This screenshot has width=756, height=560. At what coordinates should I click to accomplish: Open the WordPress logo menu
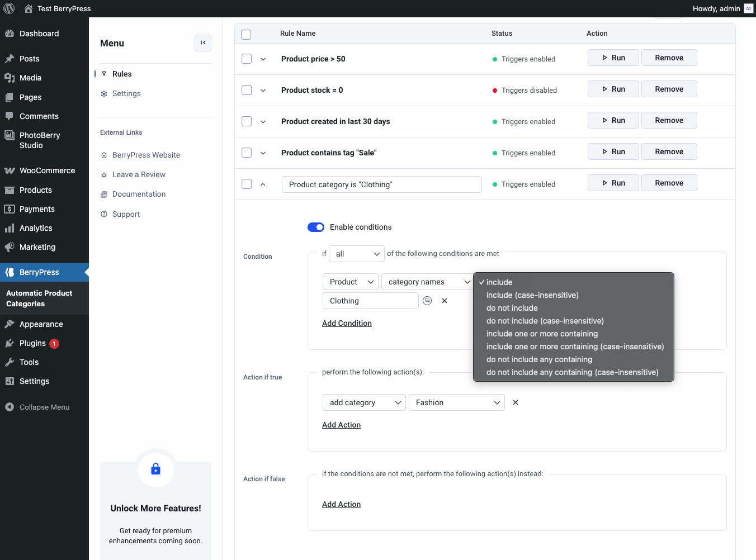coord(9,8)
